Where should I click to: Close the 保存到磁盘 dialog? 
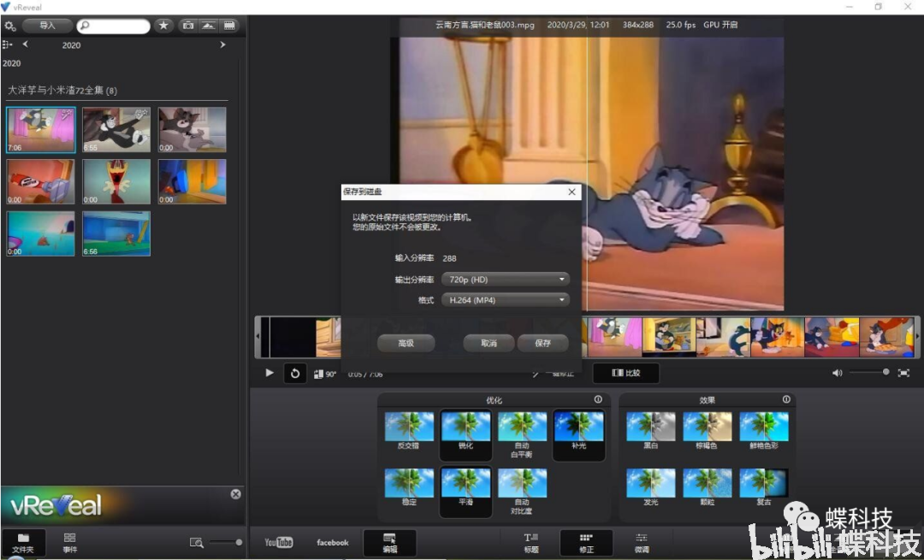click(x=572, y=192)
